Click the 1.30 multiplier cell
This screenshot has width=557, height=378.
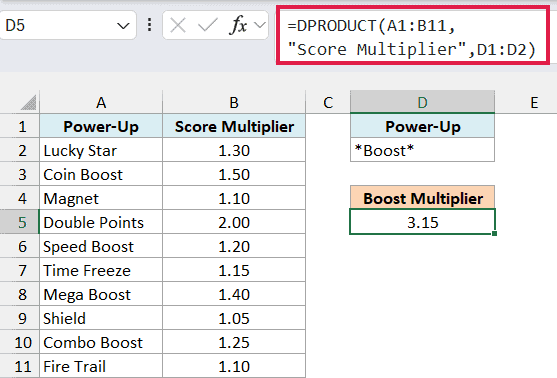pyautogui.click(x=234, y=150)
